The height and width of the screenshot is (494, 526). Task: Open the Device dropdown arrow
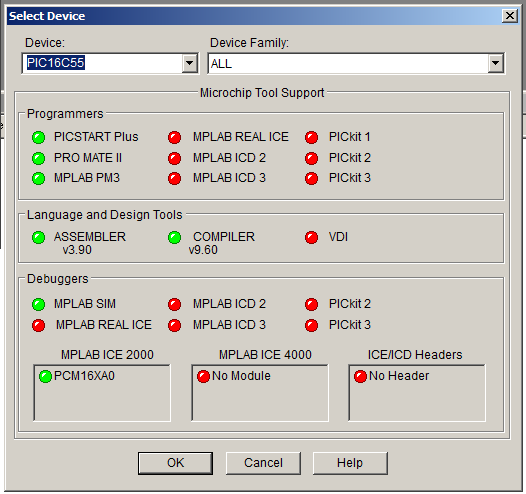coord(190,63)
